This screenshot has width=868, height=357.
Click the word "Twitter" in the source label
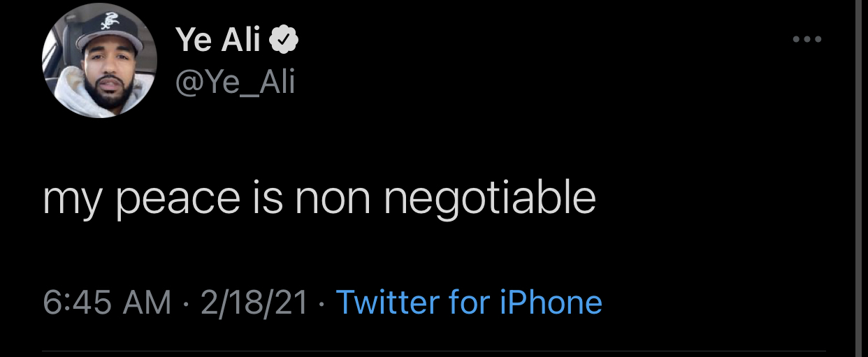point(387,303)
